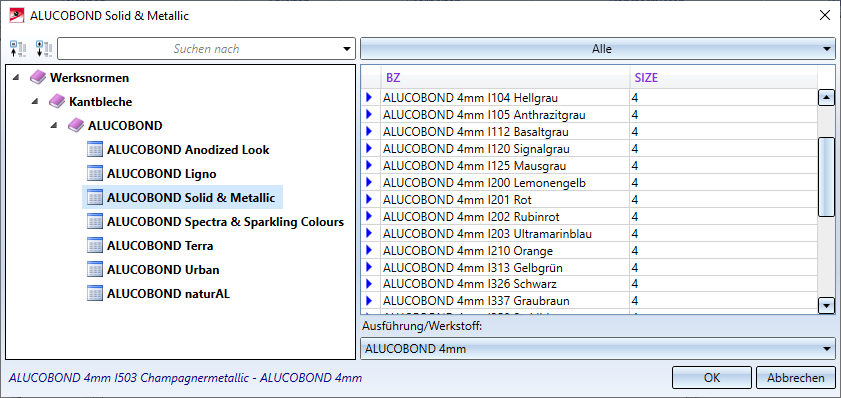Click table icon beside ALUCOBOND Urban

(x=95, y=270)
